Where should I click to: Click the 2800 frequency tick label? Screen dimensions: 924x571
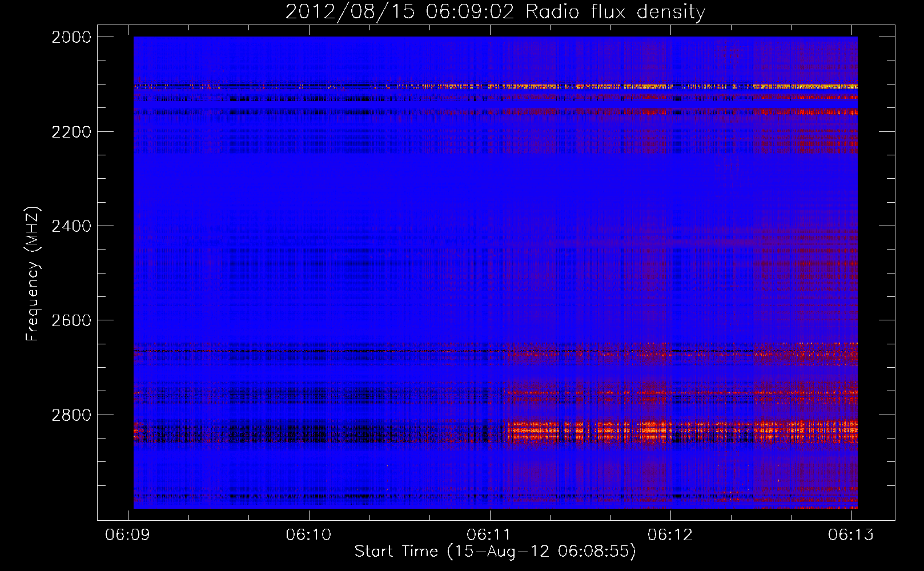71,415
